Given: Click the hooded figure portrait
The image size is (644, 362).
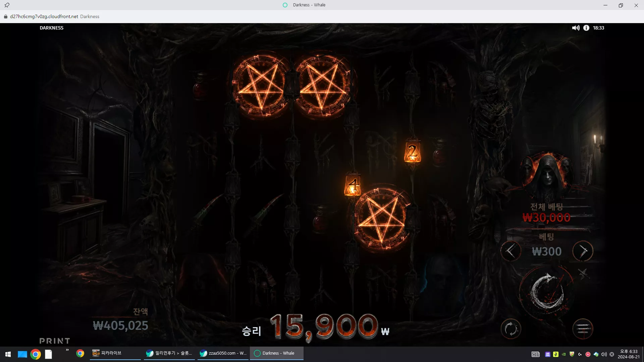Looking at the screenshot, I should [x=547, y=176].
